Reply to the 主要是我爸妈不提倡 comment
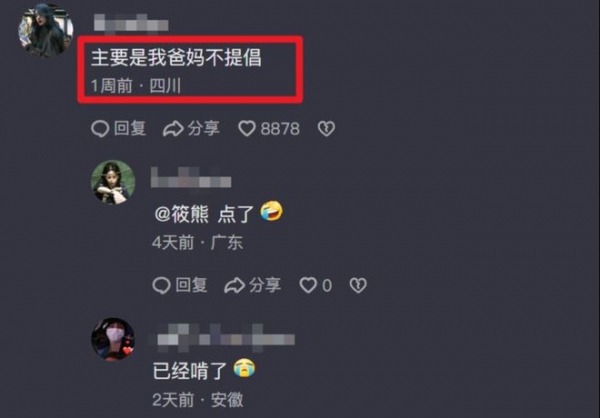This screenshot has width=600, height=418. [x=119, y=129]
